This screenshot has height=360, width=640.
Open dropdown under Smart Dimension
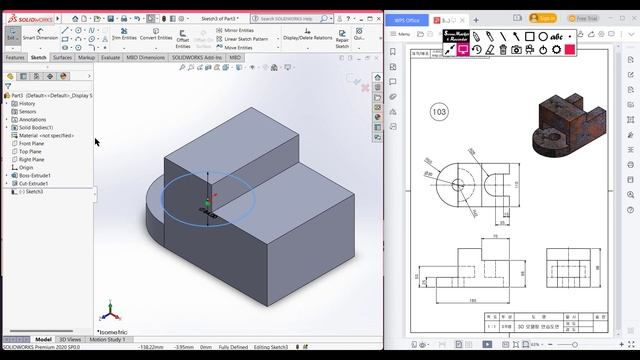[40, 48]
